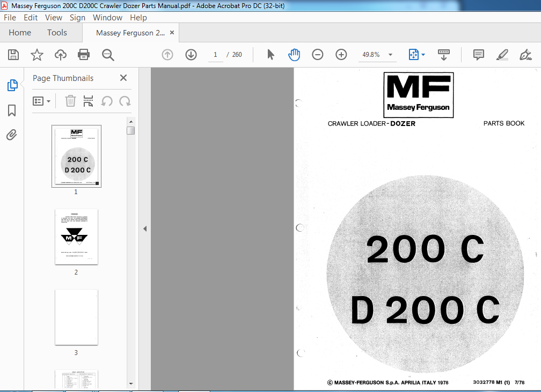Click the PARTS BOOK text on page

(504, 123)
